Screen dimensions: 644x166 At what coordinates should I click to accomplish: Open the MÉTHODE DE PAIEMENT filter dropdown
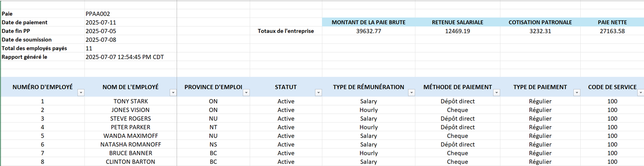496,93
